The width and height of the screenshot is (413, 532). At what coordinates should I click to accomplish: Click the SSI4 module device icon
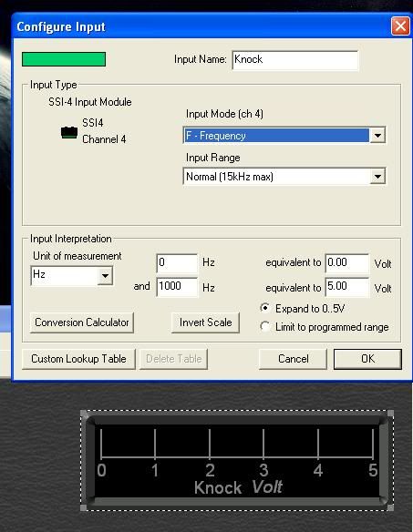(x=69, y=132)
